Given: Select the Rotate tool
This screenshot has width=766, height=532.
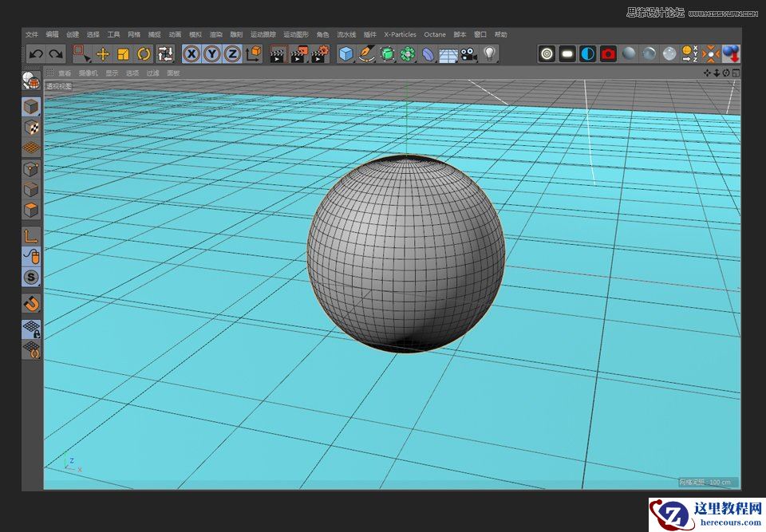Looking at the screenshot, I should click(x=144, y=53).
